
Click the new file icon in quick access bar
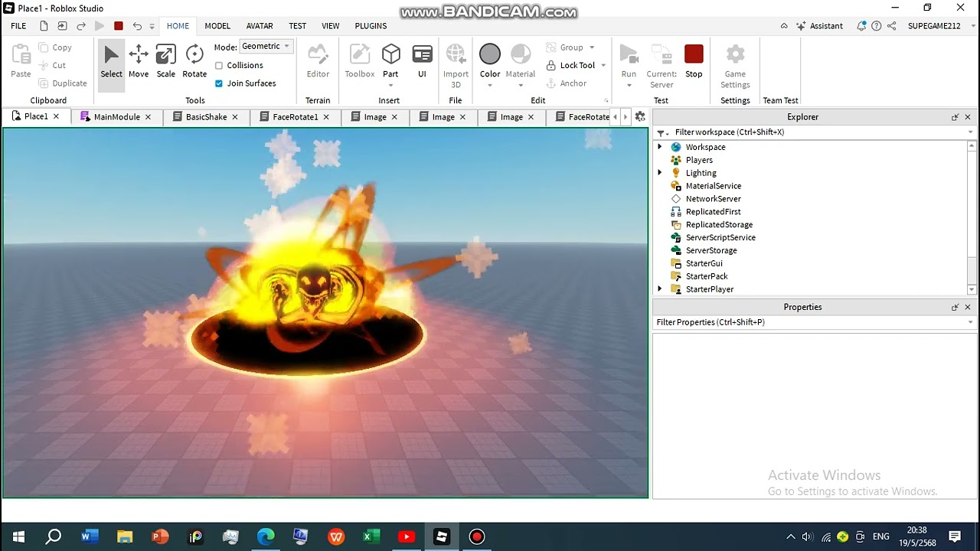pos(44,26)
